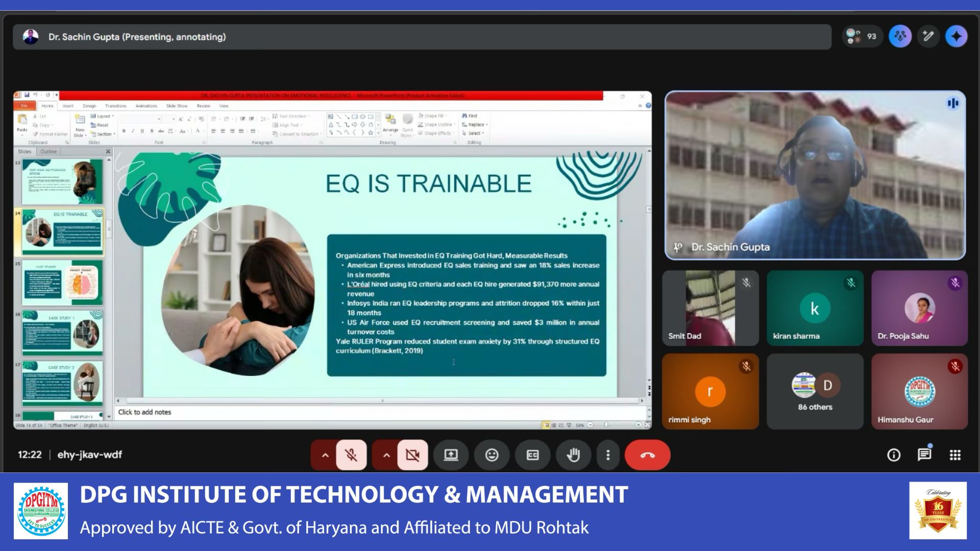The width and height of the screenshot is (980, 551).
Task: Click Dr. Sachin Gupta's video tile
Action: point(815,175)
